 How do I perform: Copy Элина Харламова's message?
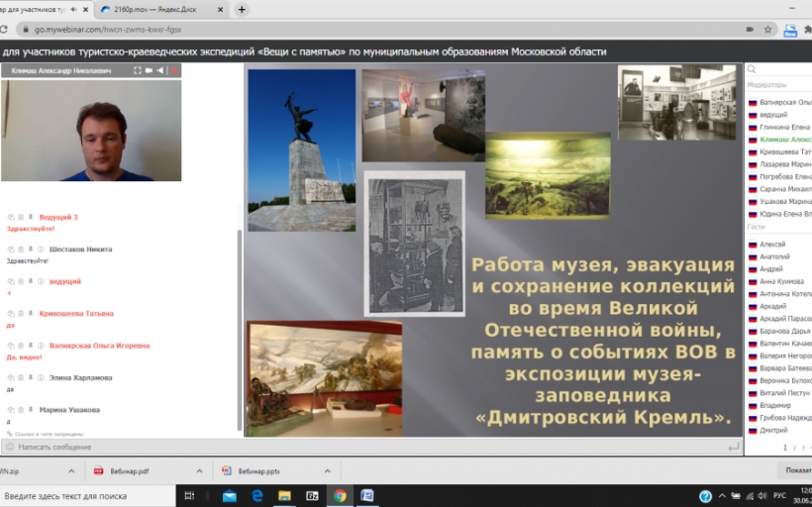click(x=11, y=377)
